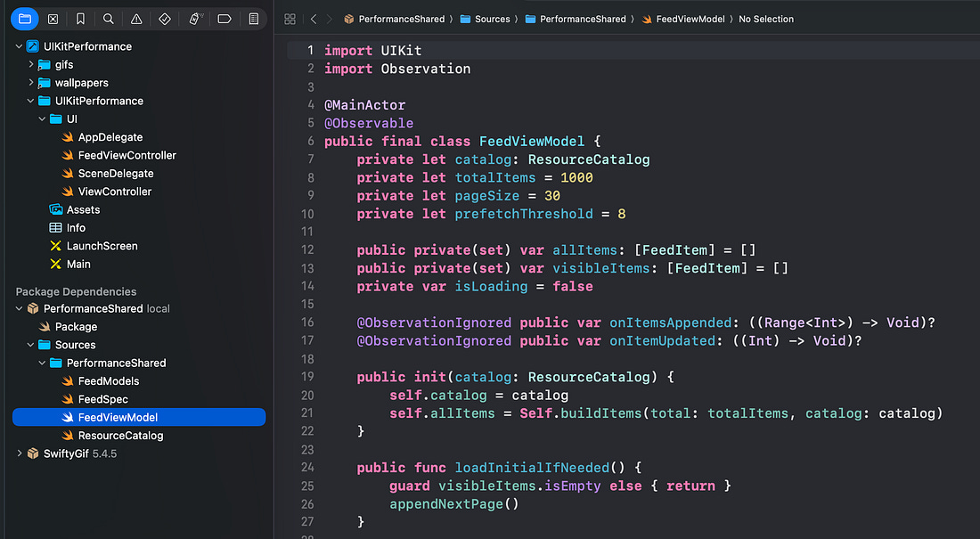The height and width of the screenshot is (539, 980).
Task: Expand the SwiftyGif 5.4.5 package
Action: tap(19, 453)
